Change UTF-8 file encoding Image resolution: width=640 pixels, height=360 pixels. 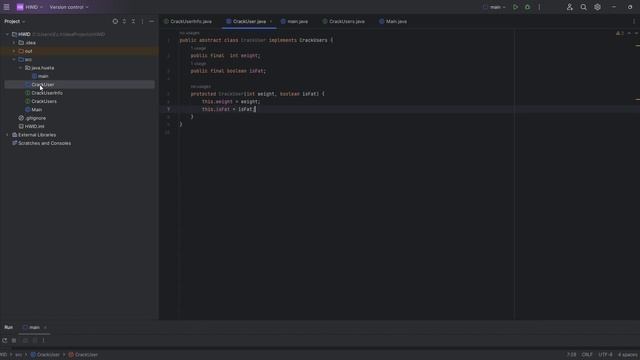(605, 355)
